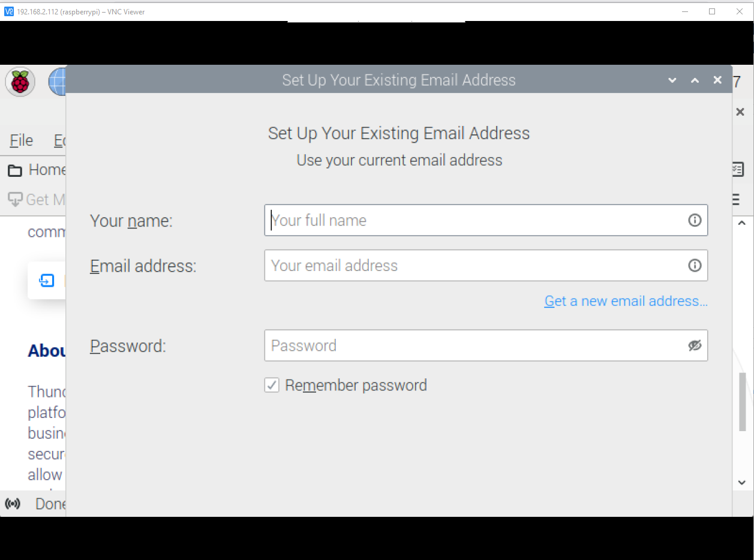Click the Get Messages download icon
The width and height of the screenshot is (754, 560).
[15, 198]
